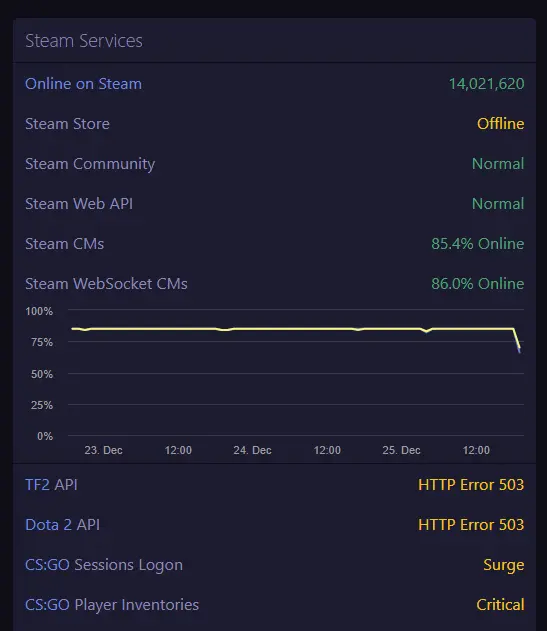
Task: Click the 24. Dec label on chart axis
Action: point(252,450)
